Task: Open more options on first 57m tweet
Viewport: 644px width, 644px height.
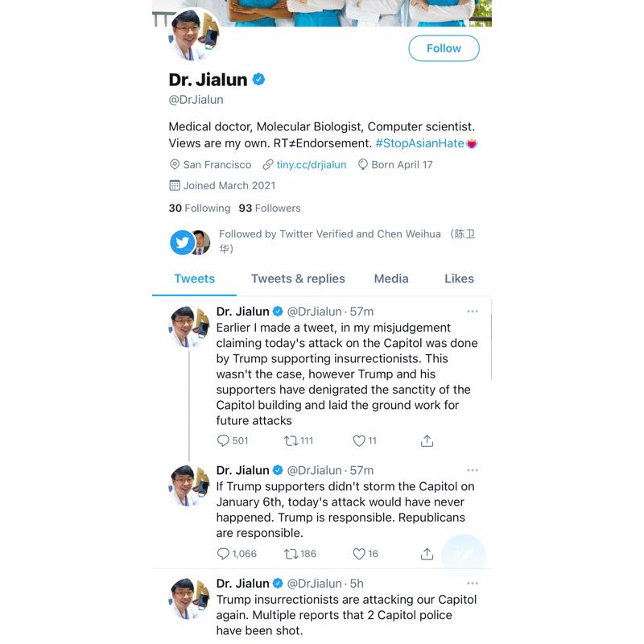Action: pos(473,312)
